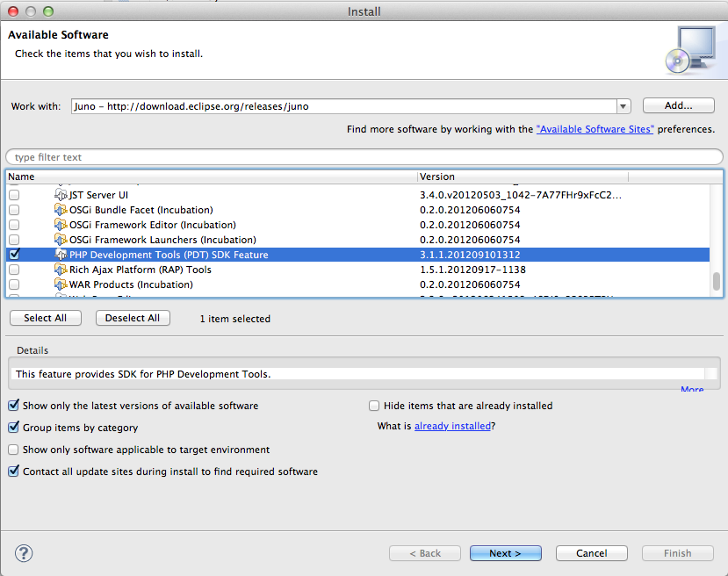Enable Hide items that are already installed
Viewport: 728px width, 576px height.
374,406
